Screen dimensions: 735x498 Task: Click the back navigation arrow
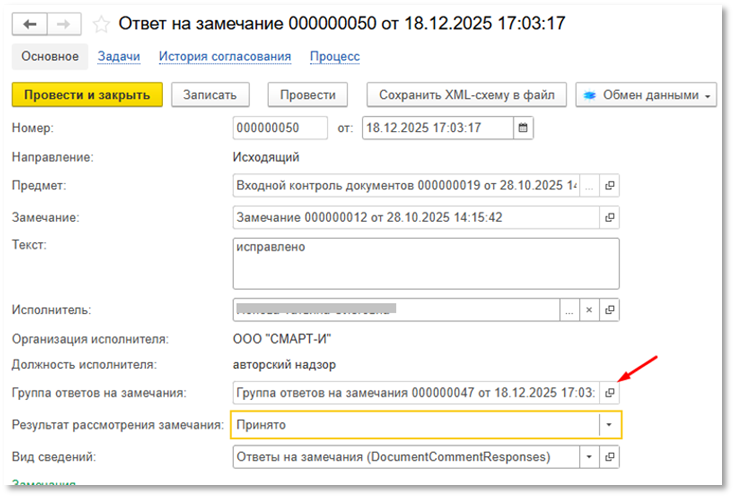click(x=31, y=24)
